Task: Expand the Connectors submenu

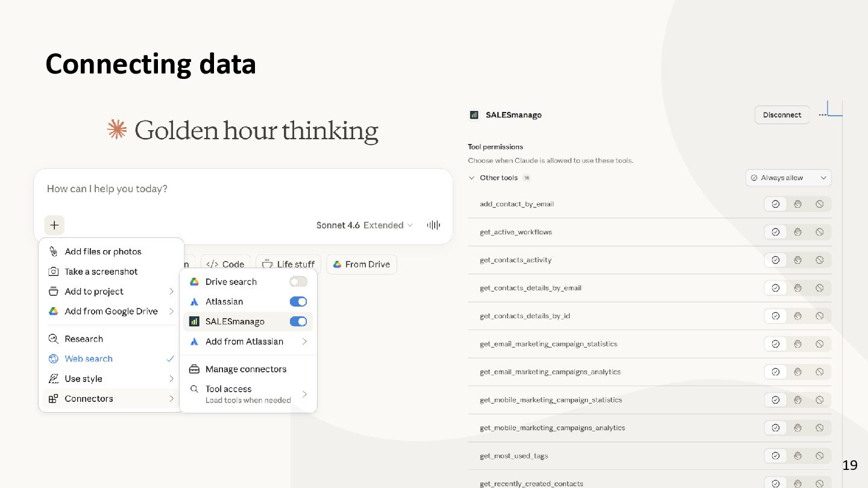Action: pos(112,399)
